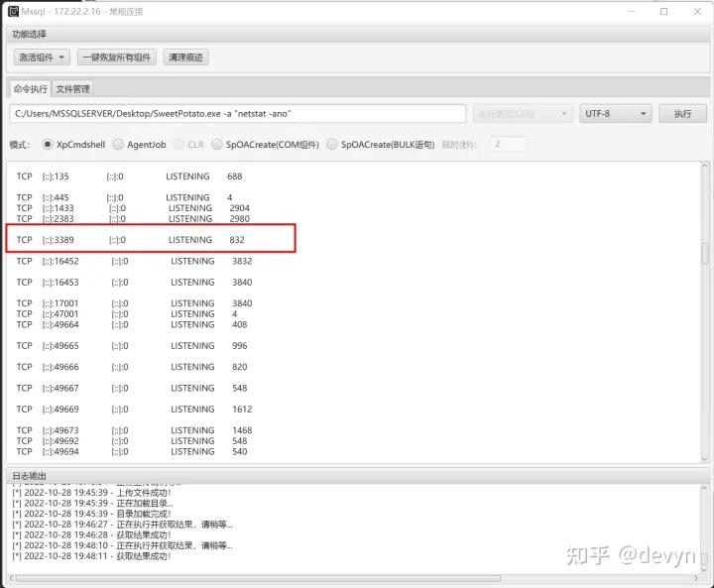This screenshot has width=714, height=588.
Task: Click log entry 19:45:39 上传文件成功
Action: [x=91, y=493]
